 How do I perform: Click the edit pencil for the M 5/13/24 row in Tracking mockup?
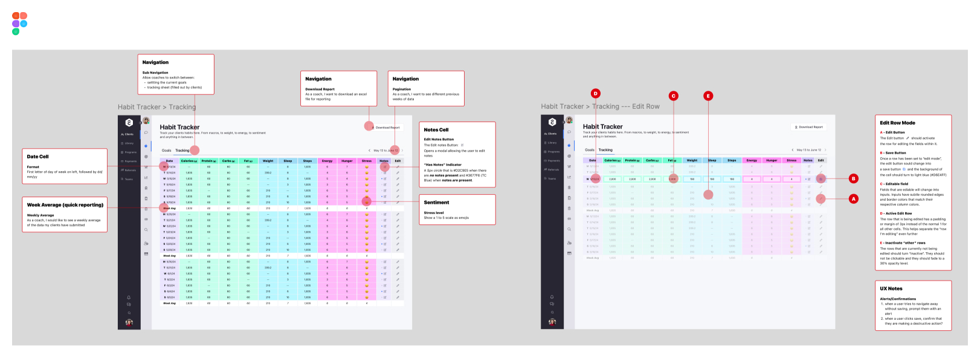click(398, 167)
